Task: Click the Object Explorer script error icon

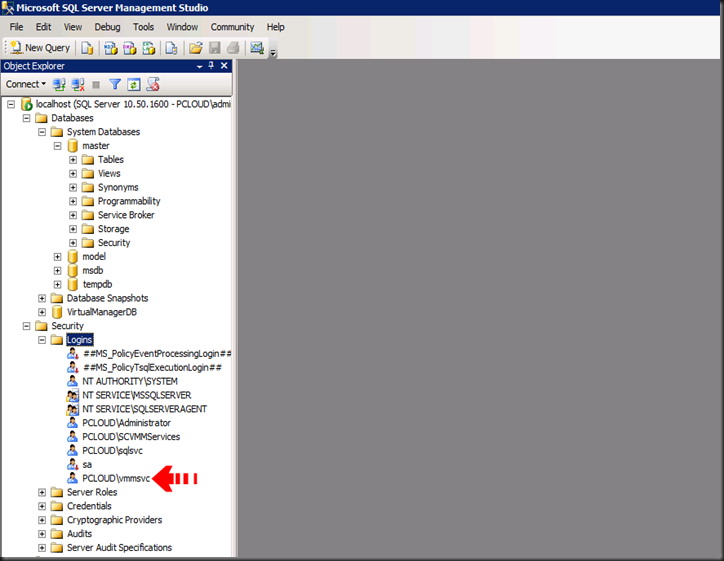Action: (x=153, y=84)
